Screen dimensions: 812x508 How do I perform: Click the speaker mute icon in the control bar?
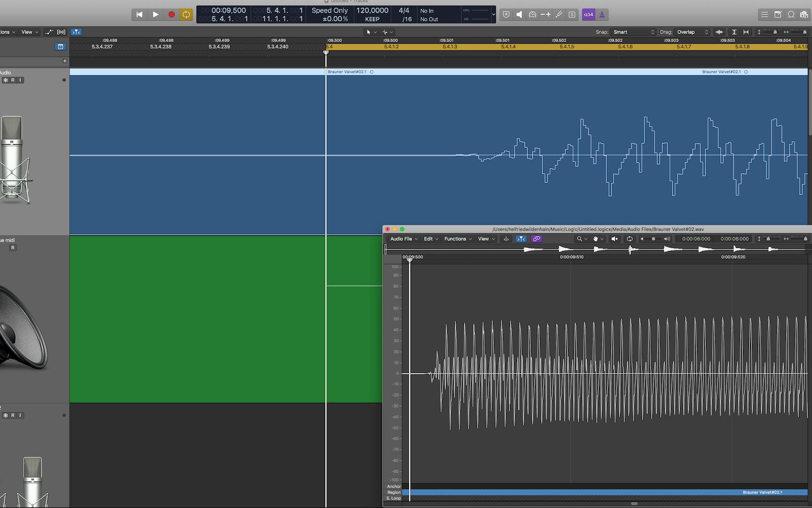[x=519, y=15]
